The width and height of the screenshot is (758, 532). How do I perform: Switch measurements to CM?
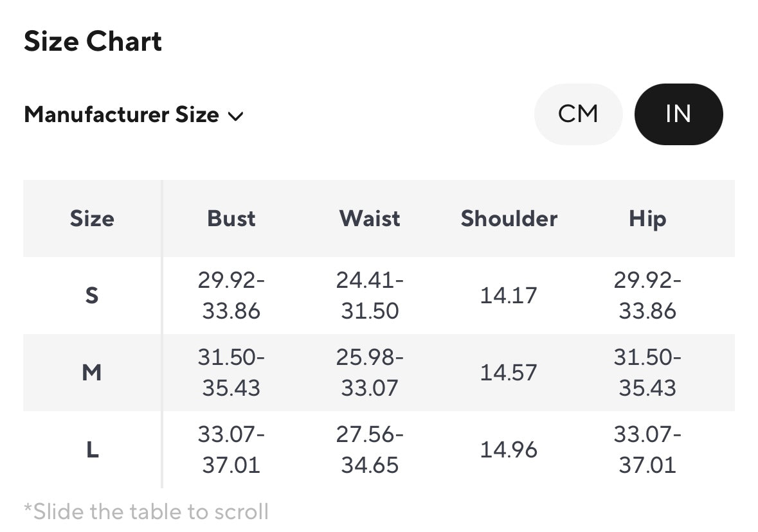[578, 114]
